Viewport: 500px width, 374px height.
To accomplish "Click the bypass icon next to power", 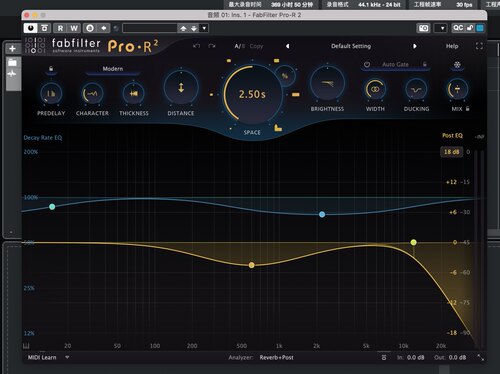I will pos(44,28).
